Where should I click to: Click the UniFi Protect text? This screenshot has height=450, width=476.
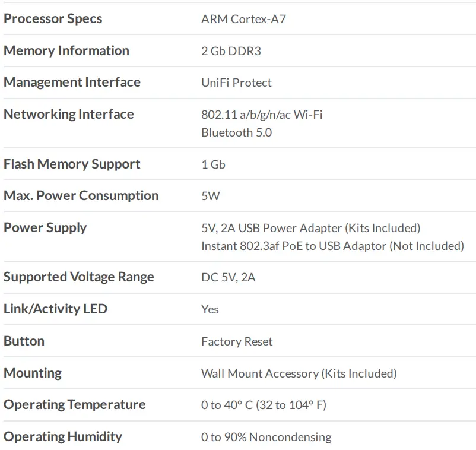236,83
